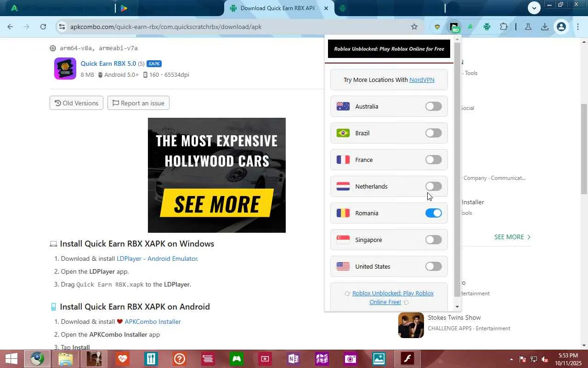Bookmark this page with the star
This screenshot has width=588, height=368.
click(414, 27)
